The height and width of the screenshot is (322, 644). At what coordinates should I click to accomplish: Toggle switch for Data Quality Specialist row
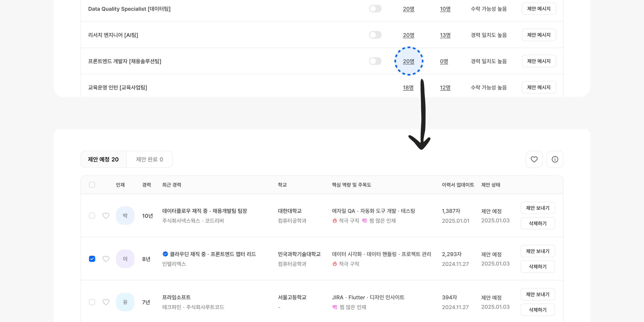[375, 9]
